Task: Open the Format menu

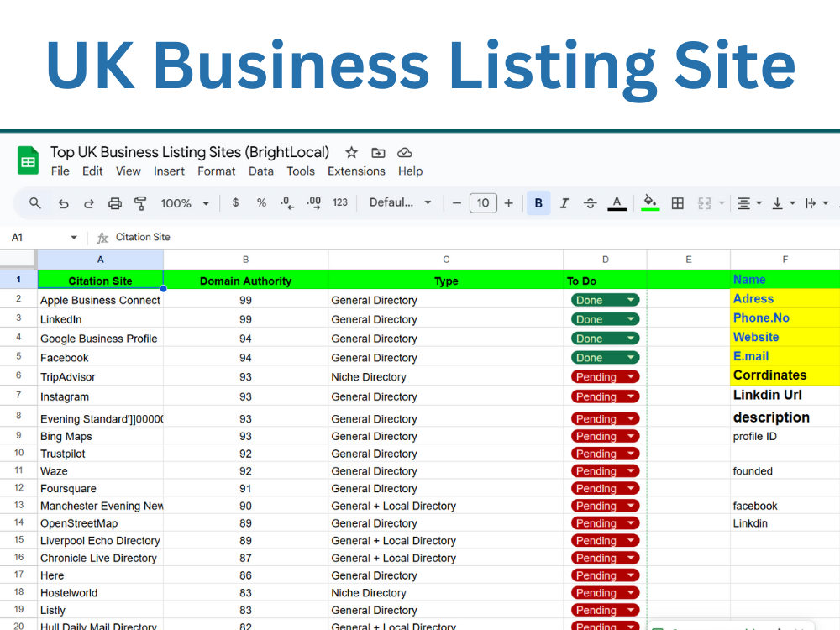Action: pos(217,171)
